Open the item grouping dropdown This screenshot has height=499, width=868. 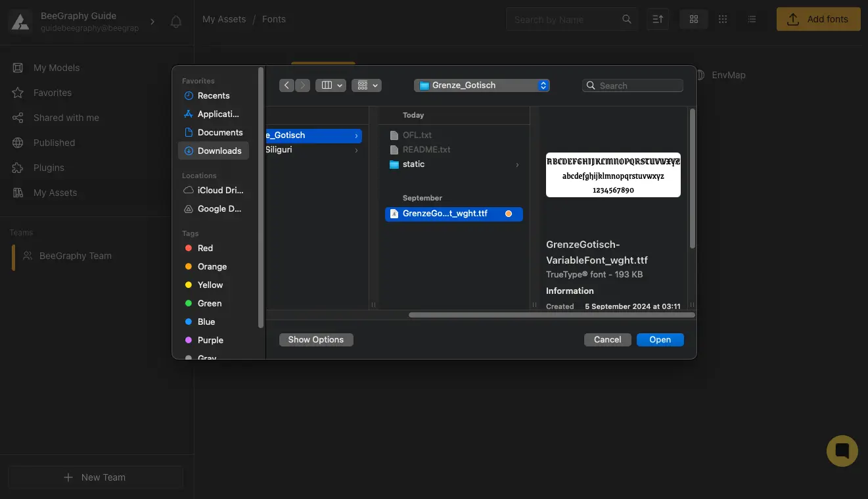click(366, 85)
